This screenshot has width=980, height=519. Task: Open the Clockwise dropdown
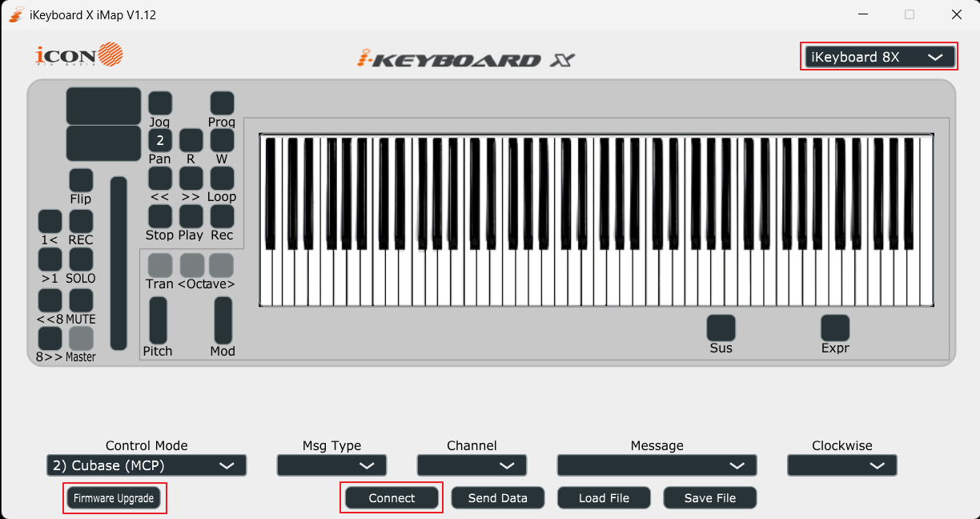tap(842, 465)
